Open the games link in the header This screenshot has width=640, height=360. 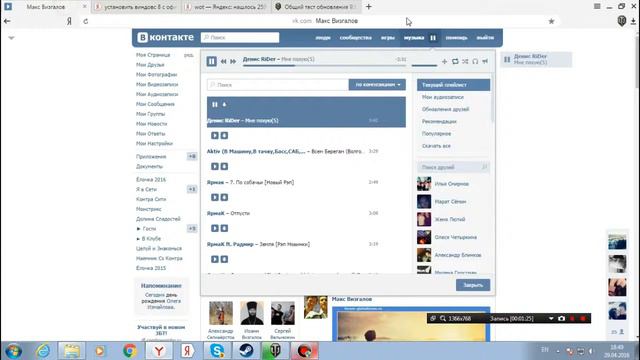pos(388,38)
